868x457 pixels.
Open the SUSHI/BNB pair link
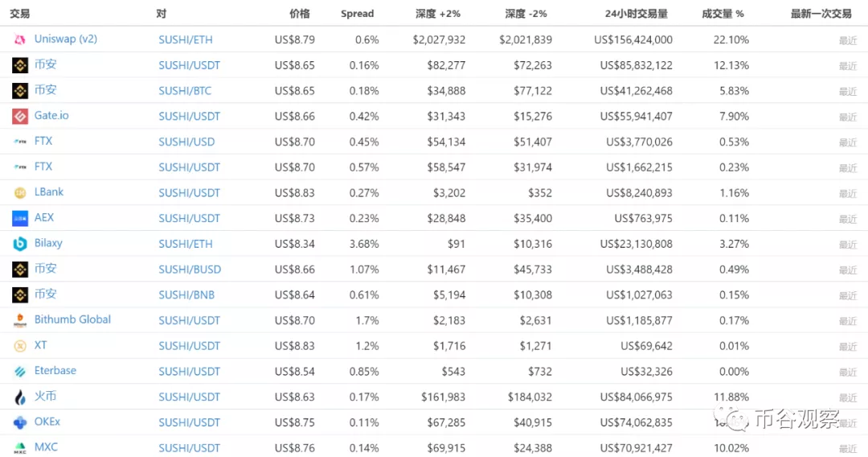coord(186,294)
